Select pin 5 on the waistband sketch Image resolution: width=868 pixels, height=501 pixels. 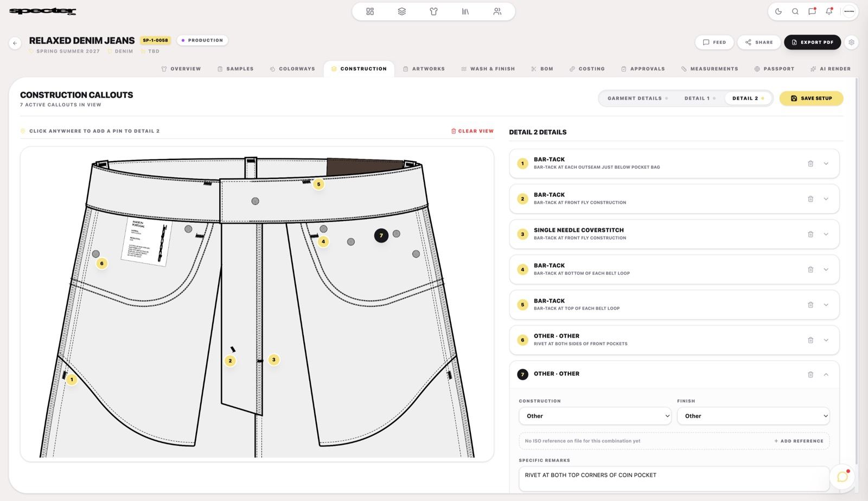[x=318, y=184]
